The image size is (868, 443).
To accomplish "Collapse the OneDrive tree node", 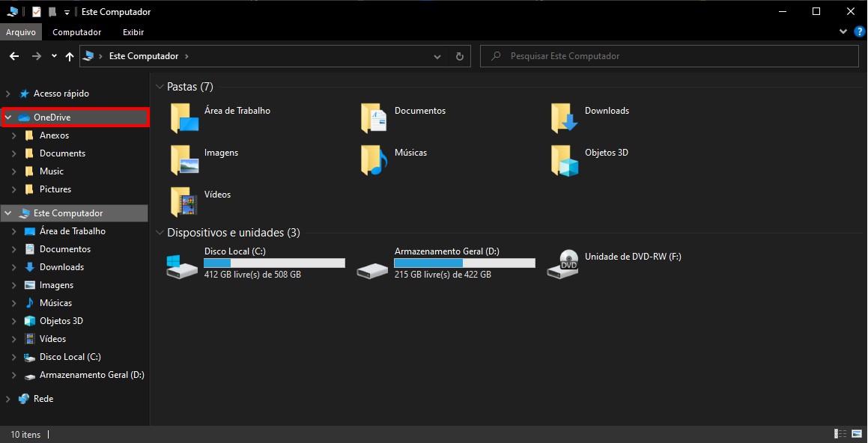I will tap(7, 117).
